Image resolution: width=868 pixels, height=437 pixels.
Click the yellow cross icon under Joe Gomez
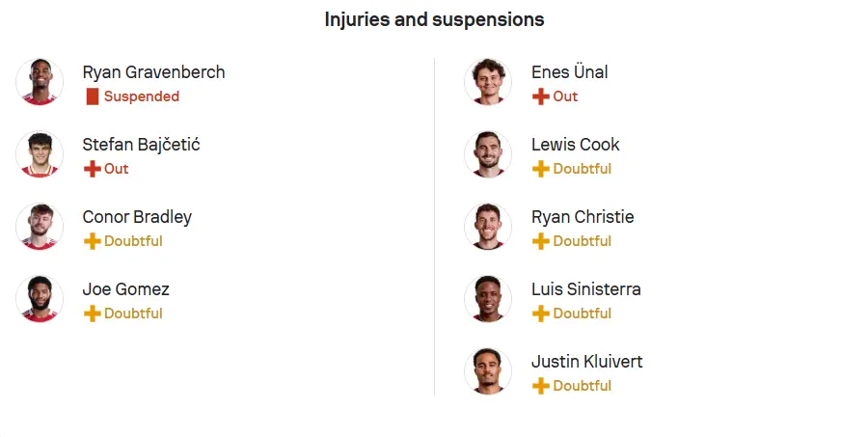tap(92, 314)
